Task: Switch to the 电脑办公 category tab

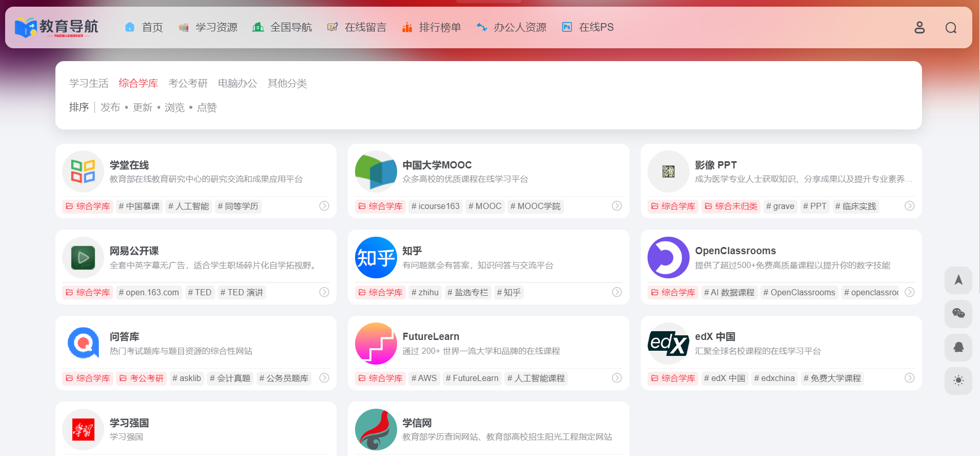Action: 238,83
